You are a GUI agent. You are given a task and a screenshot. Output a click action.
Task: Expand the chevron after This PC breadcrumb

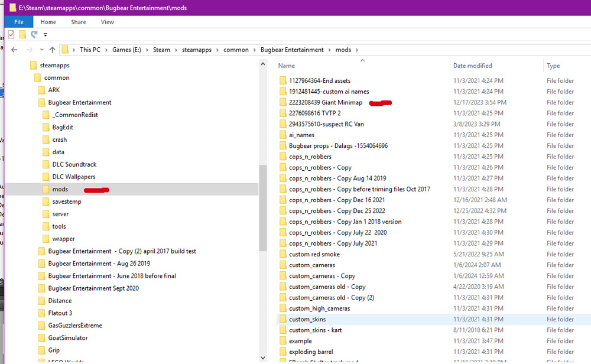[x=106, y=50]
